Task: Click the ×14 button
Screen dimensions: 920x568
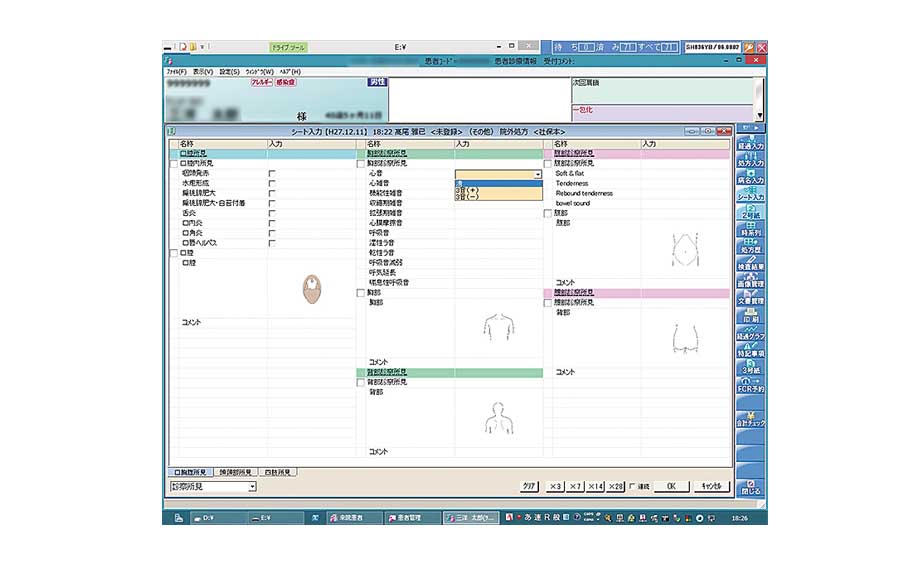Action: [x=595, y=486]
